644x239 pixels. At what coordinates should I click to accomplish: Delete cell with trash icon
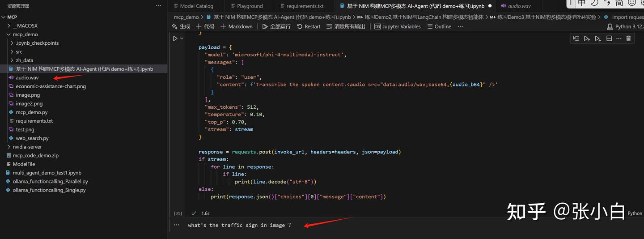pos(628,38)
